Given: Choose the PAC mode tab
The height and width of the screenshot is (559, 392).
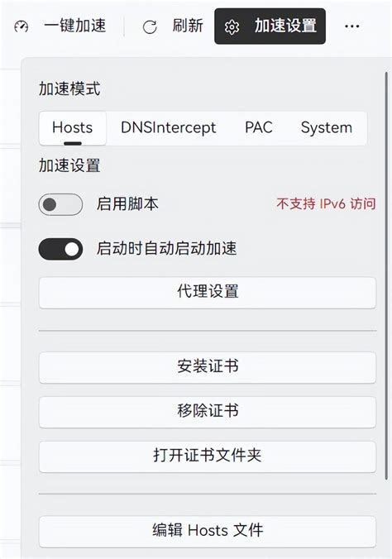Looking at the screenshot, I should (259, 128).
